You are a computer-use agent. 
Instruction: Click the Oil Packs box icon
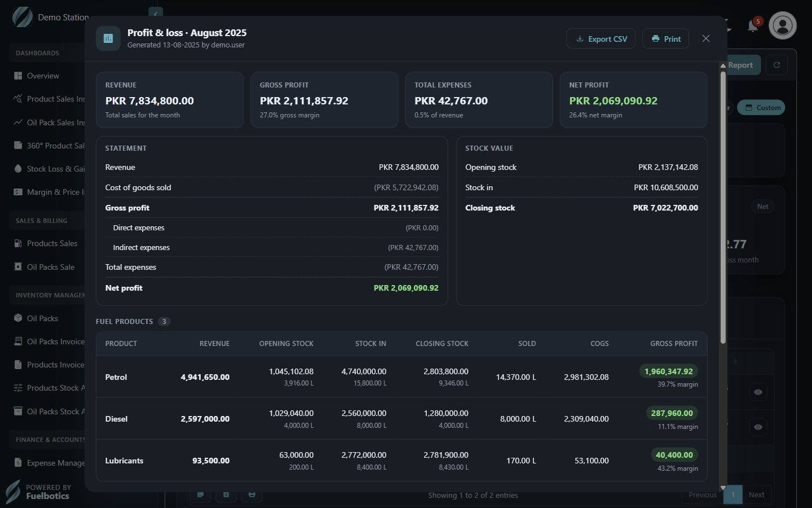[x=18, y=318]
